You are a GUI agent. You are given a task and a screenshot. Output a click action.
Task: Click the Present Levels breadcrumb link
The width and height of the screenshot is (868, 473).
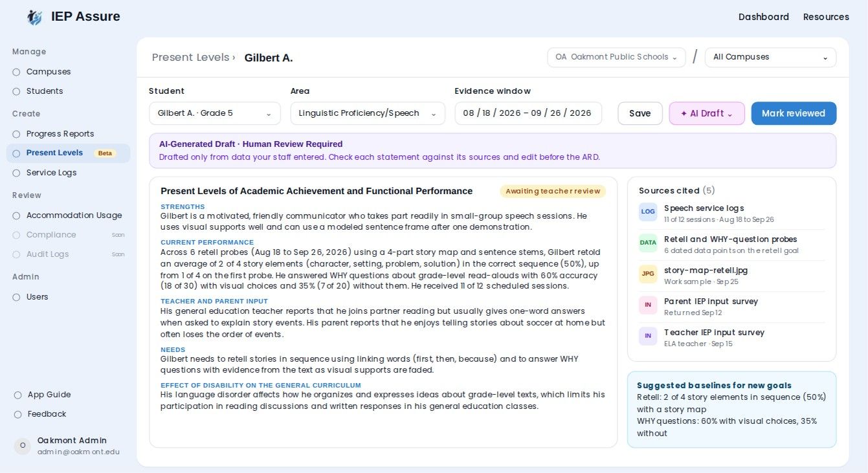(190, 58)
